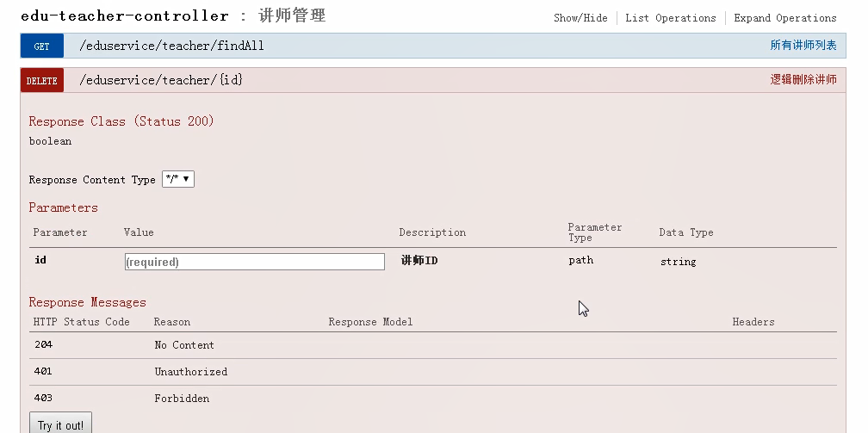
Task: Click the 讲师ID description text
Action: click(x=419, y=260)
